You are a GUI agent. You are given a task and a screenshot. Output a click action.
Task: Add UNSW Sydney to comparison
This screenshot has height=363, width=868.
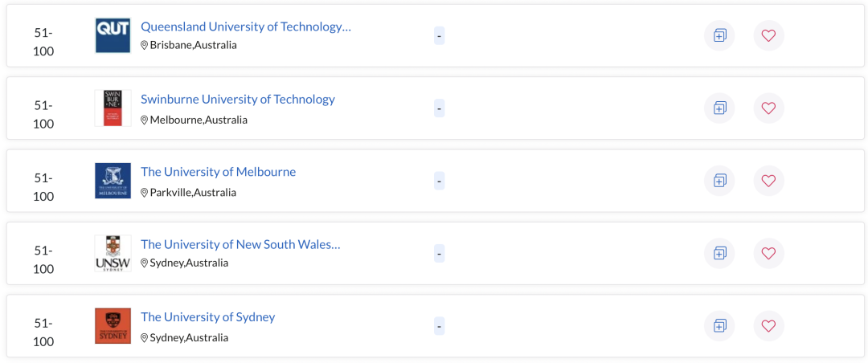[719, 254]
